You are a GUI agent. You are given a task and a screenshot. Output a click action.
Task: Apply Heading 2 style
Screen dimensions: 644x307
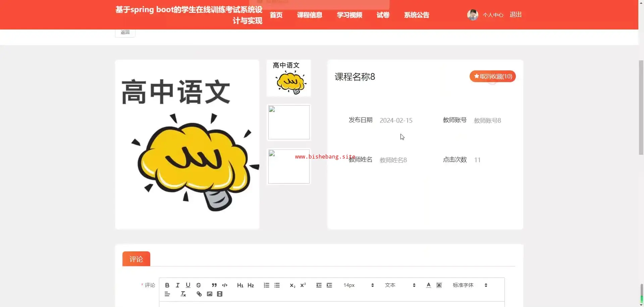pos(251,285)
